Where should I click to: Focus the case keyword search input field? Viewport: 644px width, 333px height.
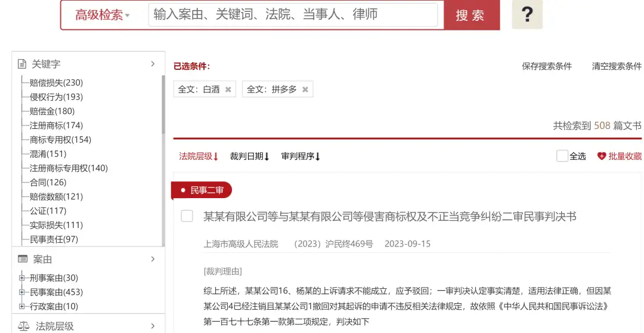(293, 15)
